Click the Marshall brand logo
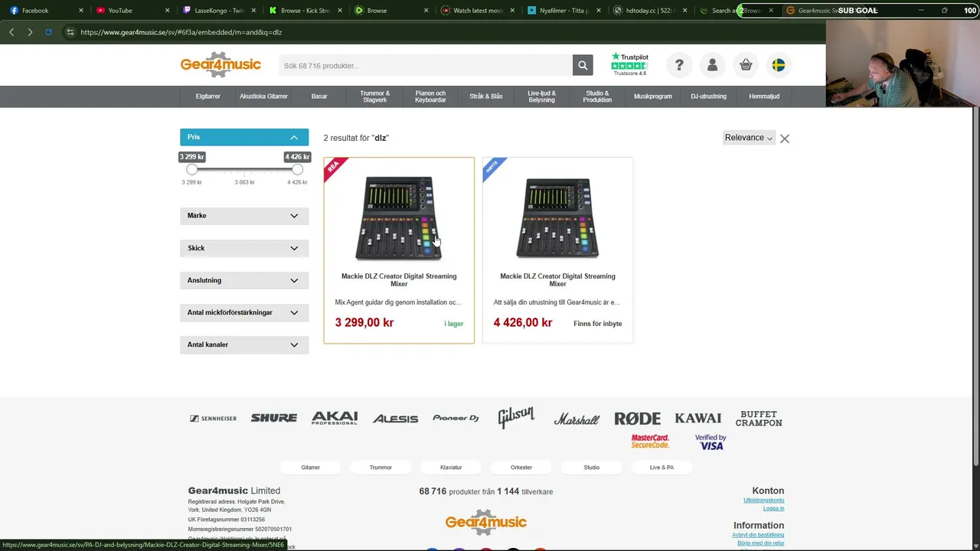Image resolution: width=980 pixels, height=551 pixels. click(x=577, y=419)
